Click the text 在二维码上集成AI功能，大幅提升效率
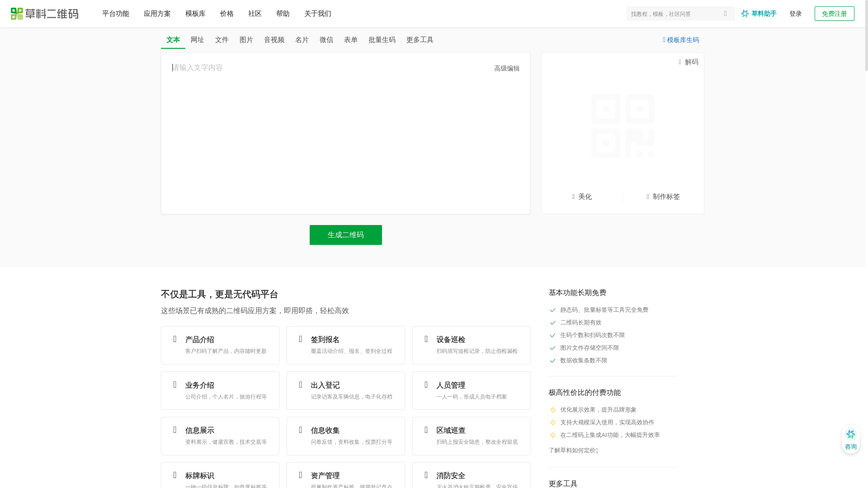868x488 pixels. click(x=610, y=435)
